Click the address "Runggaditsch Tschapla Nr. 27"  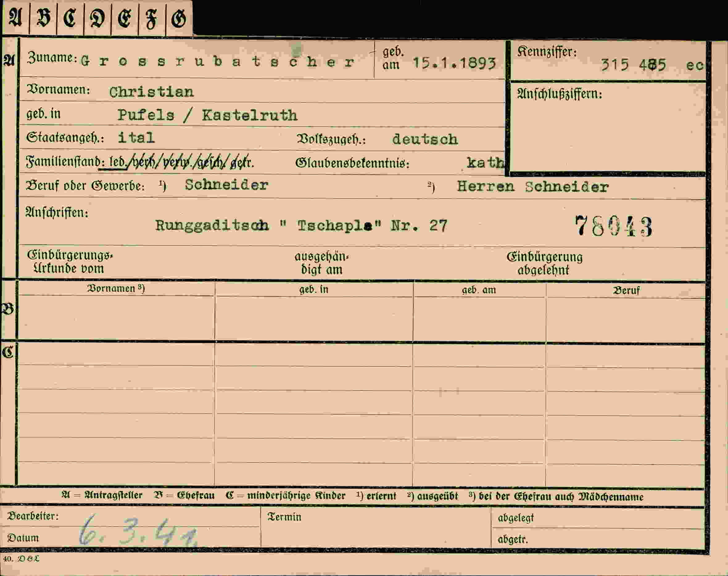301,225
